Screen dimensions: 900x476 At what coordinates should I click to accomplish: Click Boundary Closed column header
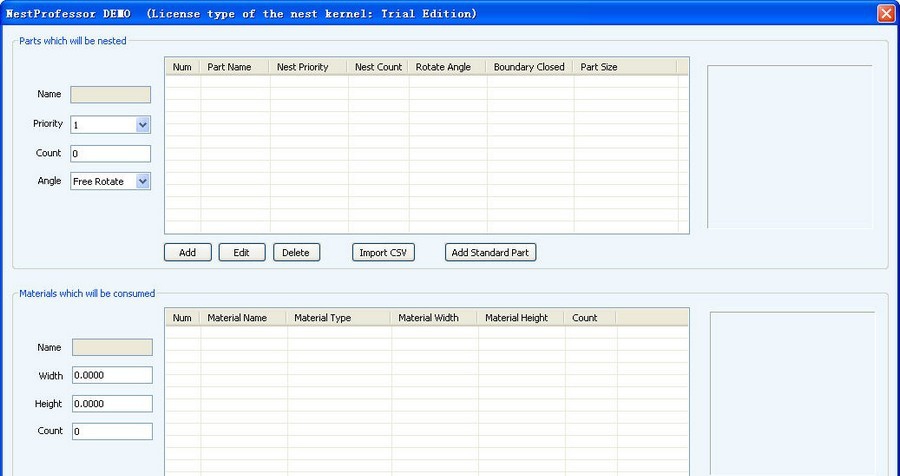529,67
